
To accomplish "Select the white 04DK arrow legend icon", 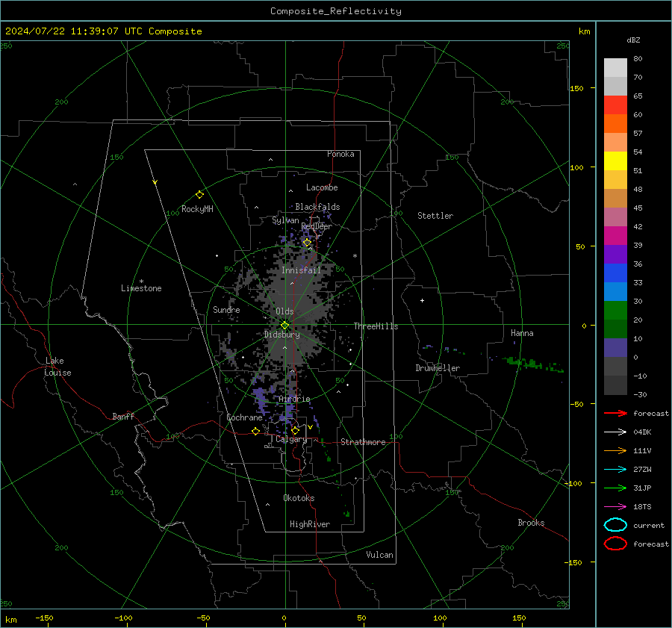I will click(x=615, y=432).
